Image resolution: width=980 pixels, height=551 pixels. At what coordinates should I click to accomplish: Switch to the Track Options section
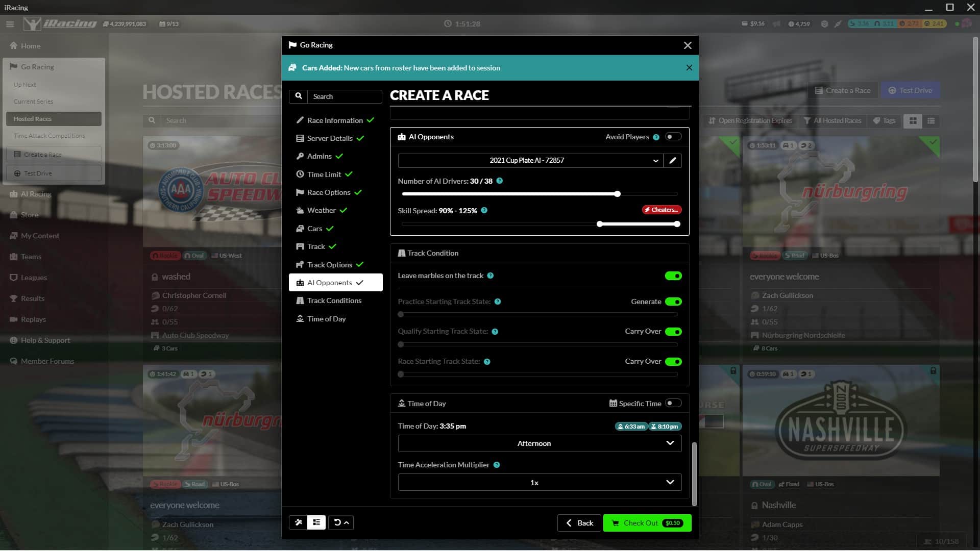click(329, 264)
